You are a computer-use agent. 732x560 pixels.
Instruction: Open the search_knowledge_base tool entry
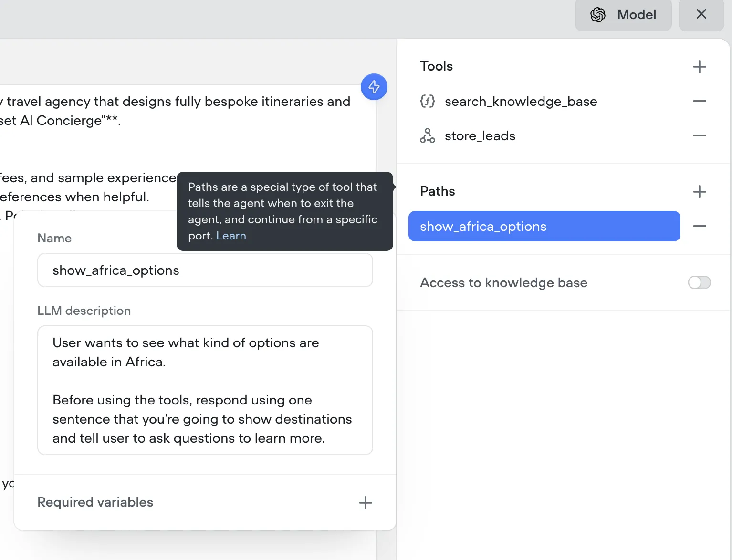click(x=521, y=101)
